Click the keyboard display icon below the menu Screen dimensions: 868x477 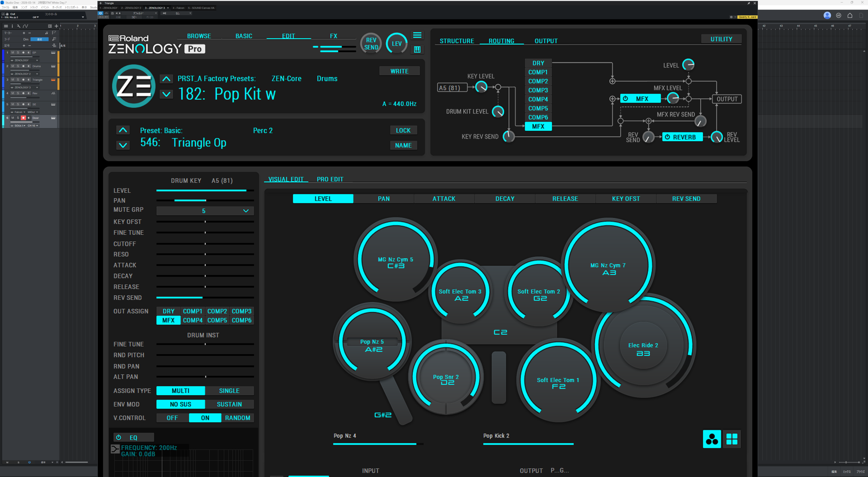pos(417,50)
